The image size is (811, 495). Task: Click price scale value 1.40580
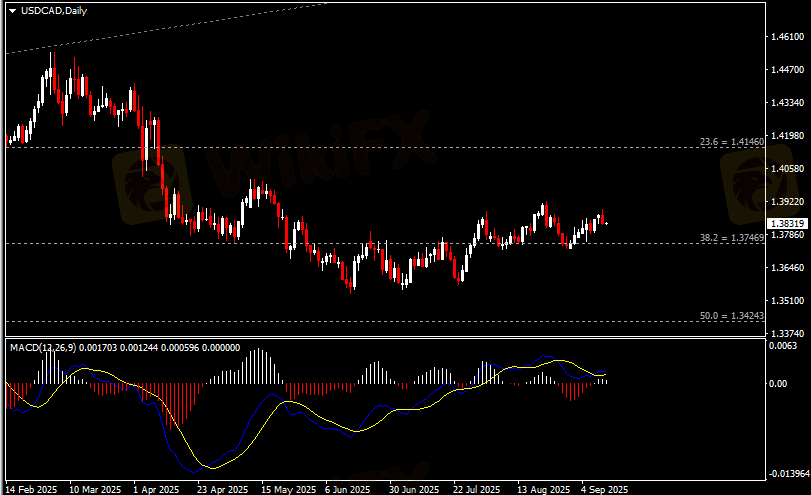click(787, 169)
